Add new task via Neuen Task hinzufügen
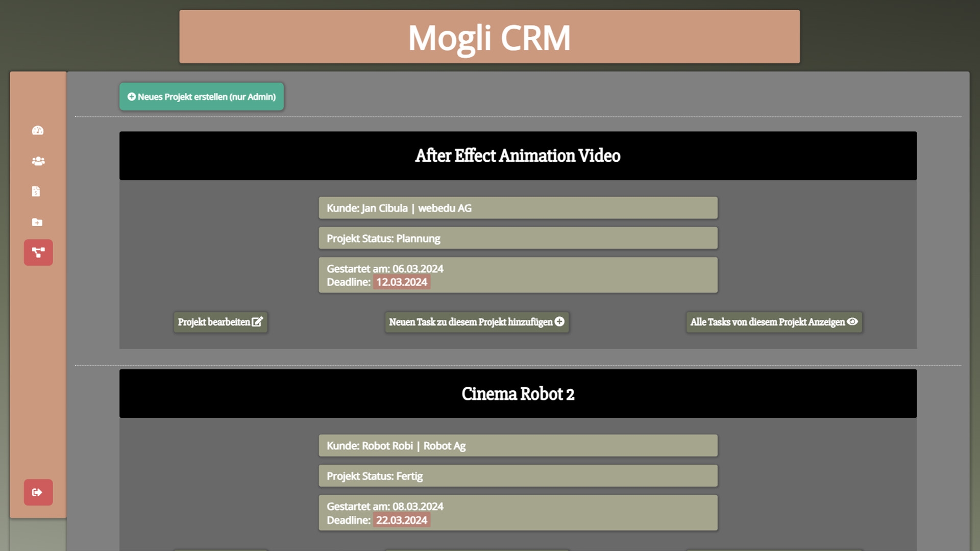980x551 pixels. [471, 322]
